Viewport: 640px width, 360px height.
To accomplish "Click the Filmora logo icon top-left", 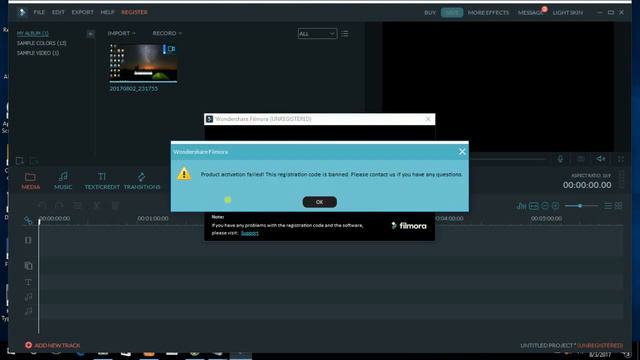I will [22, 13].
